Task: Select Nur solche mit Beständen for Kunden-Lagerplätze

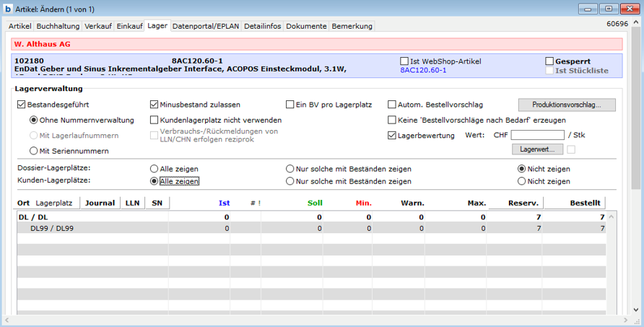Action: [290, 181]
